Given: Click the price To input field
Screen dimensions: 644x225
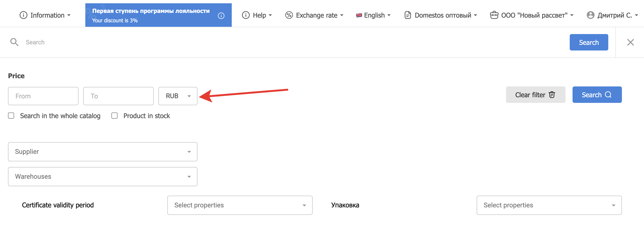Looking at the screenshot, I should click(x=118, y=96).
